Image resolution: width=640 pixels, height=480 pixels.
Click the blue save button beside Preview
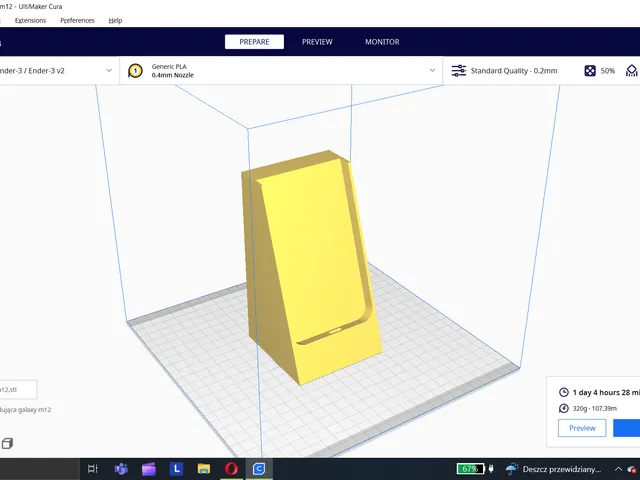pyautogui.click(x=627, y=428)
